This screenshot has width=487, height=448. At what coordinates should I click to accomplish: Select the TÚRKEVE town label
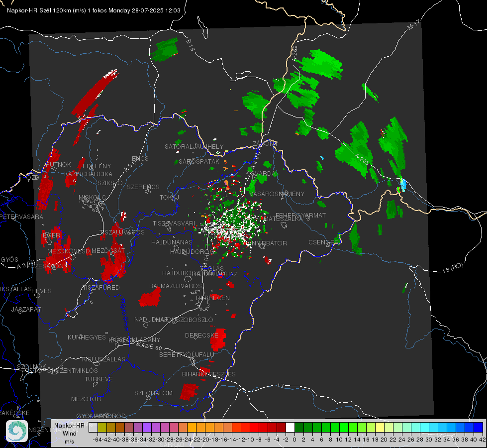pyautogui.click(x=99, y=379)
